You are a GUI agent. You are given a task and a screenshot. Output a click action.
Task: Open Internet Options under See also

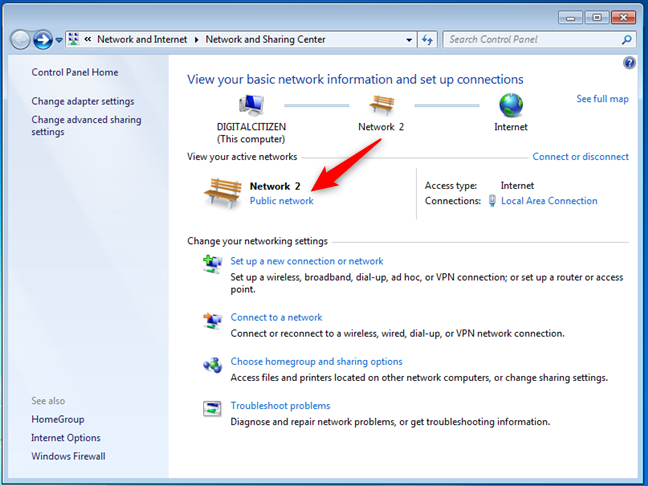pos(66,438)
